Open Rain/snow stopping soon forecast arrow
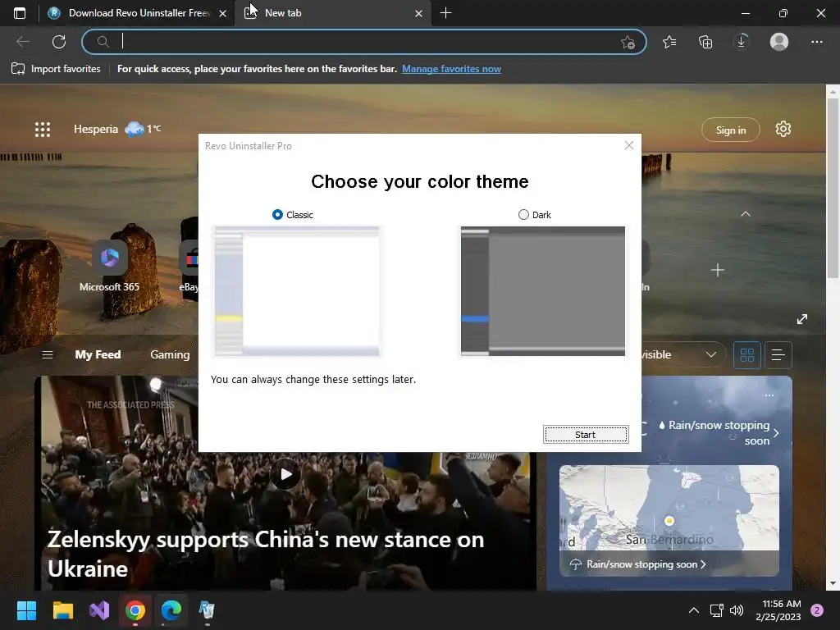Screen dimensions: 840x630 776,433
